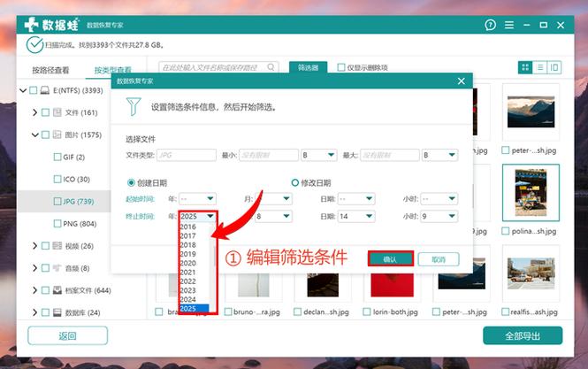Open the start time 日期 dropdown
The width and height of the screenshot is (588, 369).
tap(355, 198)
